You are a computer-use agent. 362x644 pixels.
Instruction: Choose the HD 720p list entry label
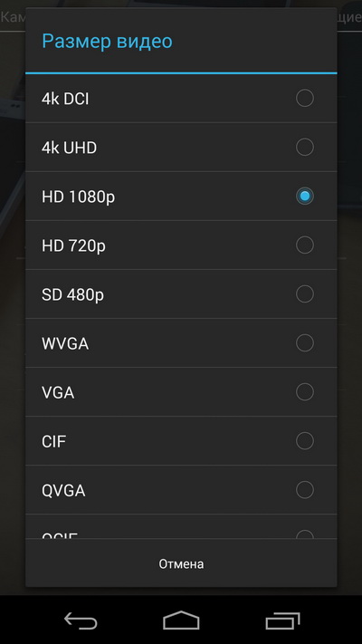(x=73, y=246)
